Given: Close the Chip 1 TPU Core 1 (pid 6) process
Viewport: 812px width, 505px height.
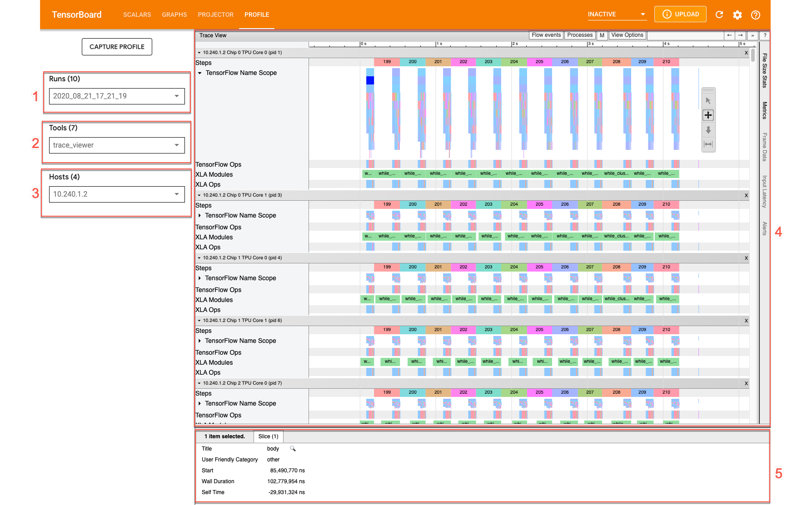Looking at the screenshot, I should (x=746, y=321).
